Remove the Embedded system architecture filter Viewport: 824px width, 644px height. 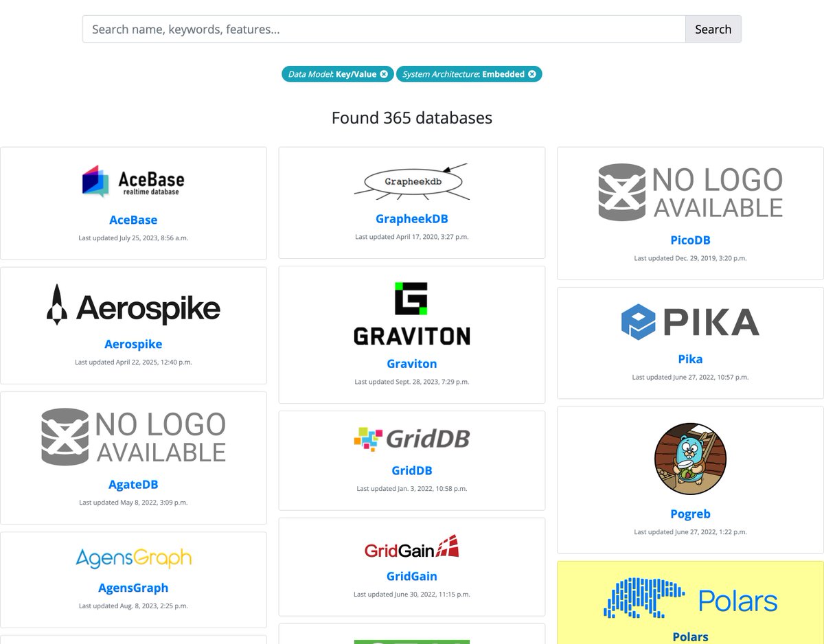[531, 74]
